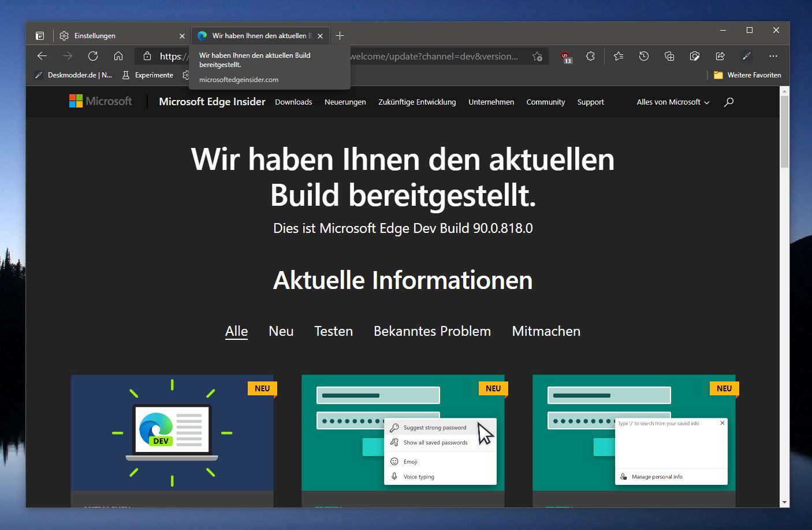Select the Neu filter tab
This screenshot has height=530, width=812.
click(281, 331)
